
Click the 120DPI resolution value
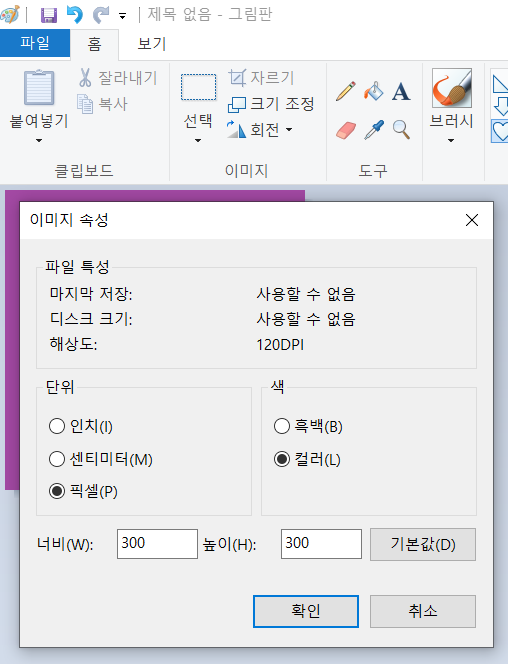tap(280, 345)
